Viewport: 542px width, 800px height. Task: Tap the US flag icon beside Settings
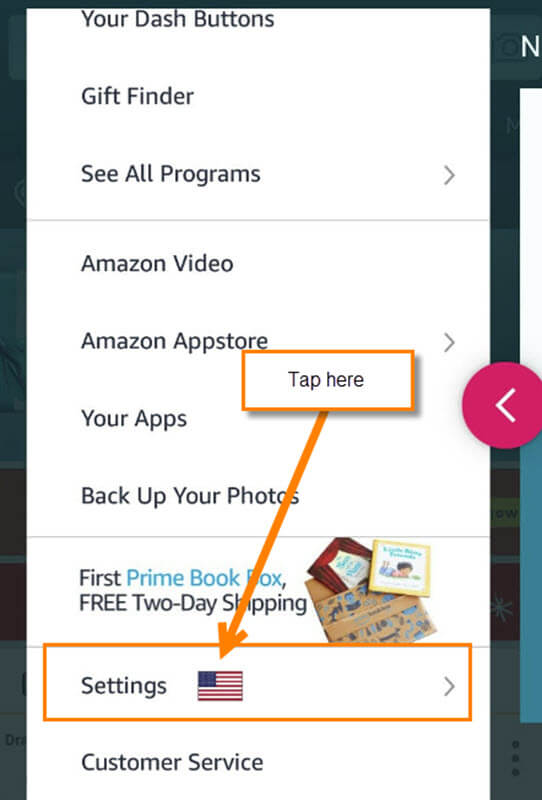click(x=220, y=686)
